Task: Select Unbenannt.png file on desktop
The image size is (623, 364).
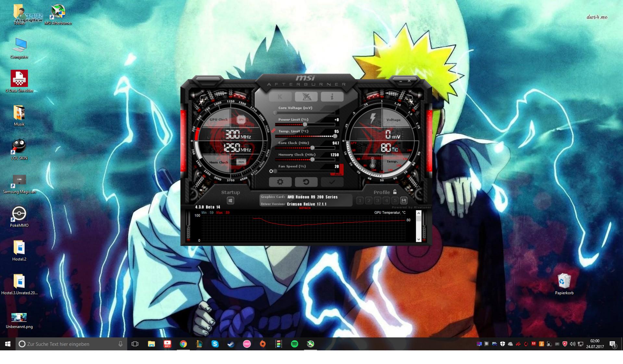Action: [x=19, y=321]
